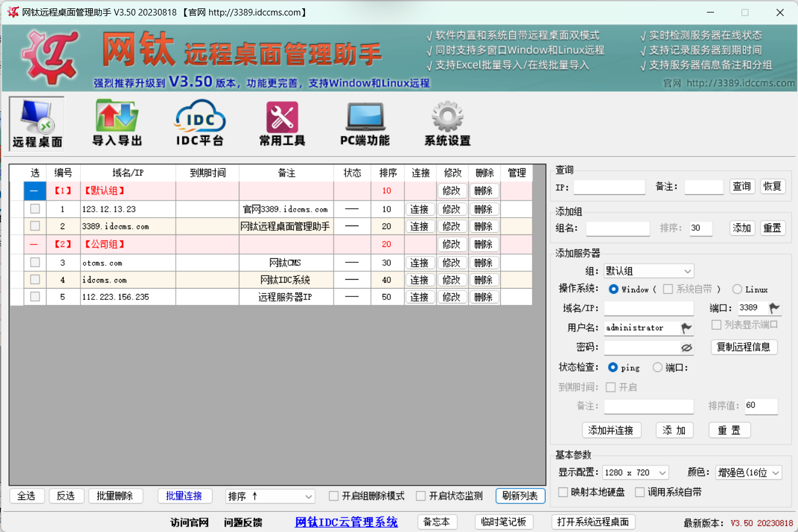Open the 默认组 group dropdown
798x532 pixels.
pyautogui.click(x=649, y=271)
